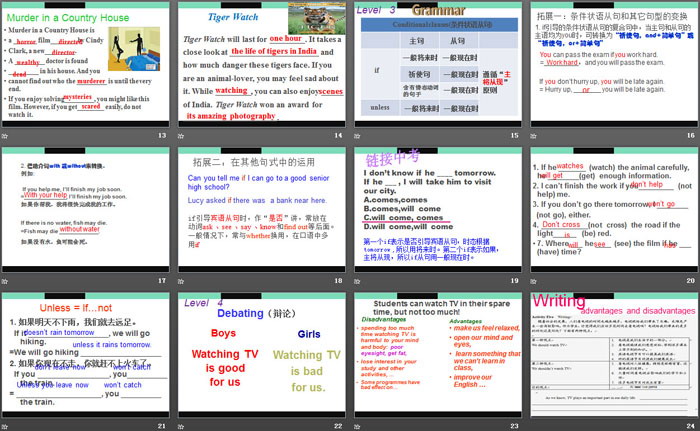The width and height of the screenshot is (700, 431).
Task: Click the animation star icon under slide 23
Action: click(357, 427)
